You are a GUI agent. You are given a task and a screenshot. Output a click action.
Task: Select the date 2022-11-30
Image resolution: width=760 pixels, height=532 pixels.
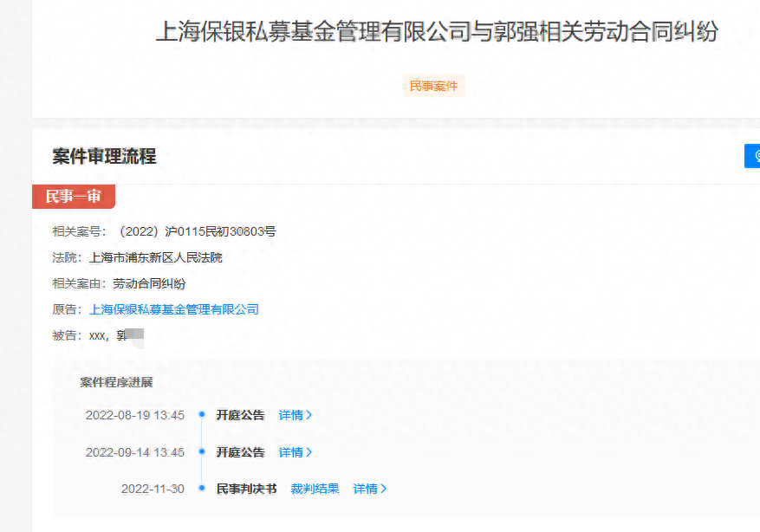[153, 489]
